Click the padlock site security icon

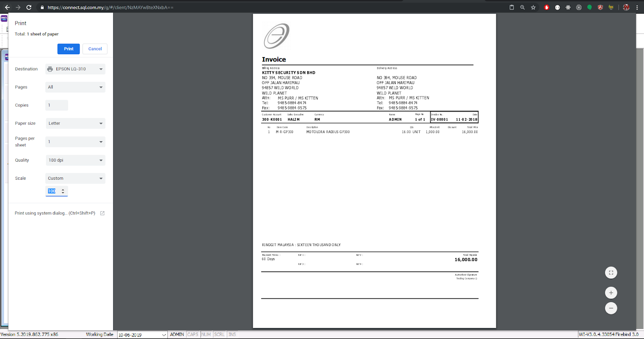click(x=42, y=7)
